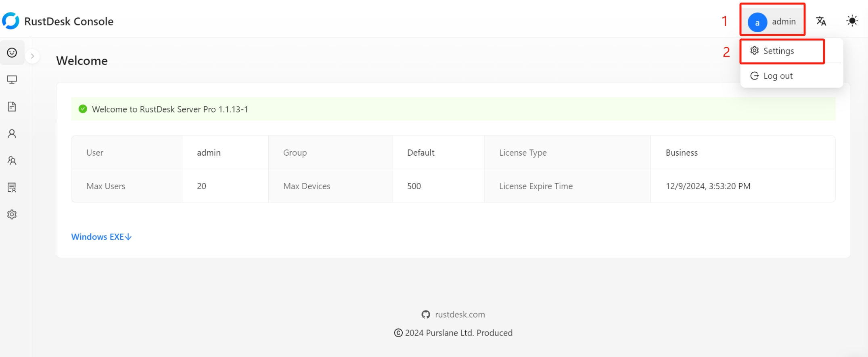Open Groups via multi-person sidebar icon
The image size is (868, 357).
(12, 161)
